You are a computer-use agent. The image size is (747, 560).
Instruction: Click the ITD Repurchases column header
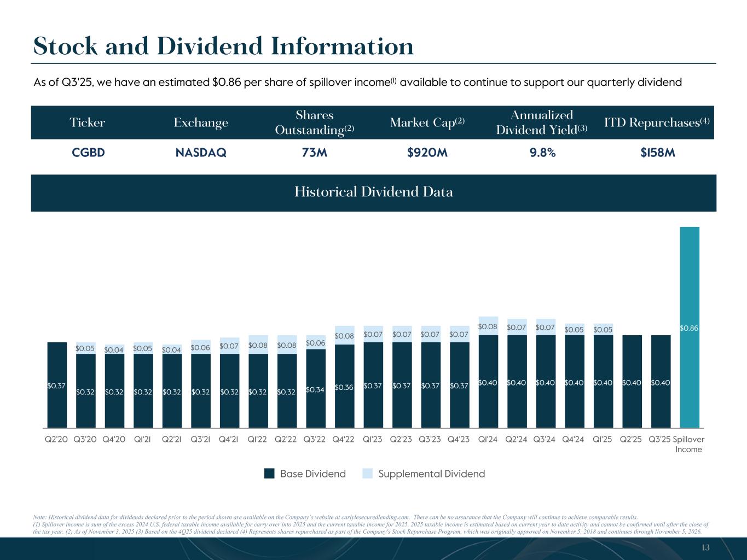click(657, 122)
